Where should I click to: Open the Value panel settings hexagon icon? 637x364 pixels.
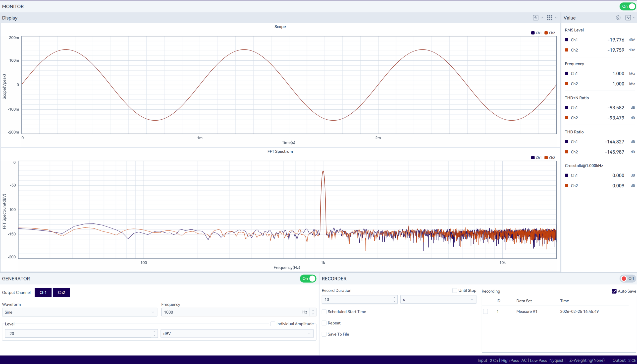618,18
